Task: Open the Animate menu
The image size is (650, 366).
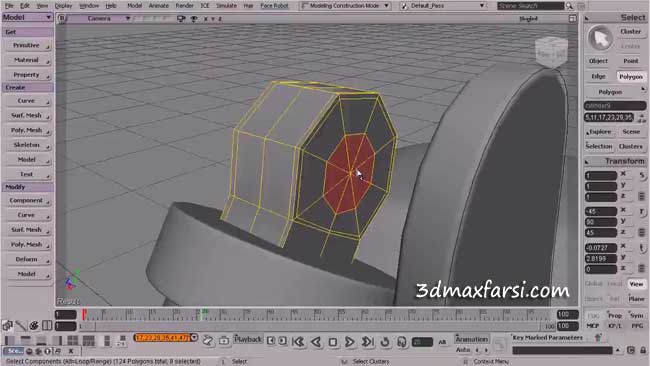Action: [x=159, y=6]
